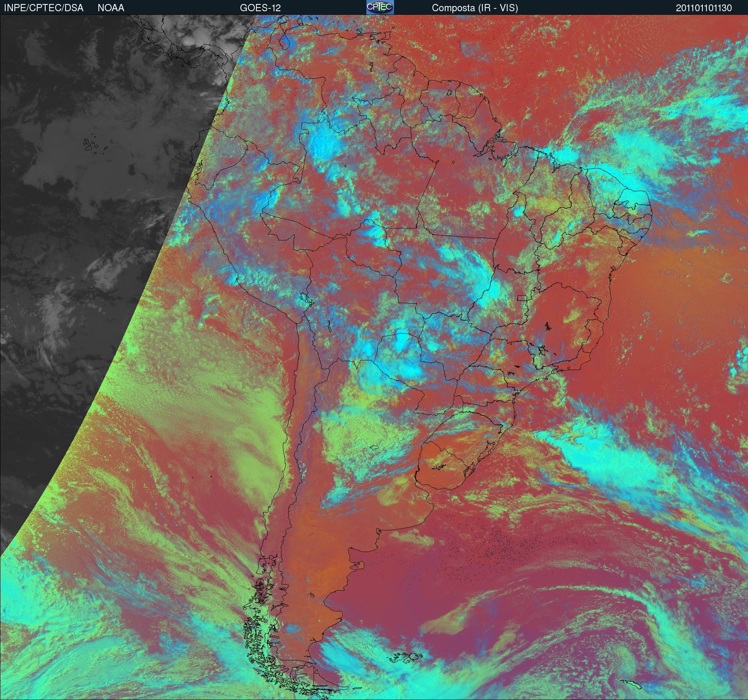Click the 201101101130 timestamp
This screenshot has height=700, width=748.
point(704,8)
